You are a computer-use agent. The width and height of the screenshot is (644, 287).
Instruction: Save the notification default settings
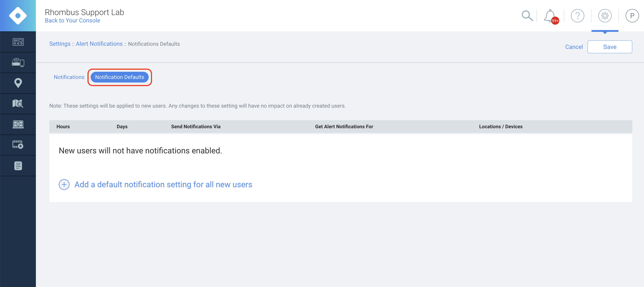[x=610, y=47]
